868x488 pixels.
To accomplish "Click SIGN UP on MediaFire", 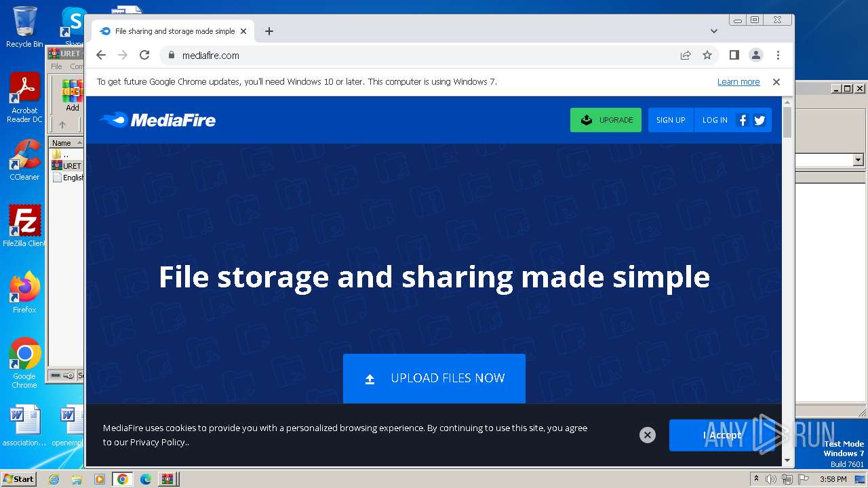I will 671,120.
